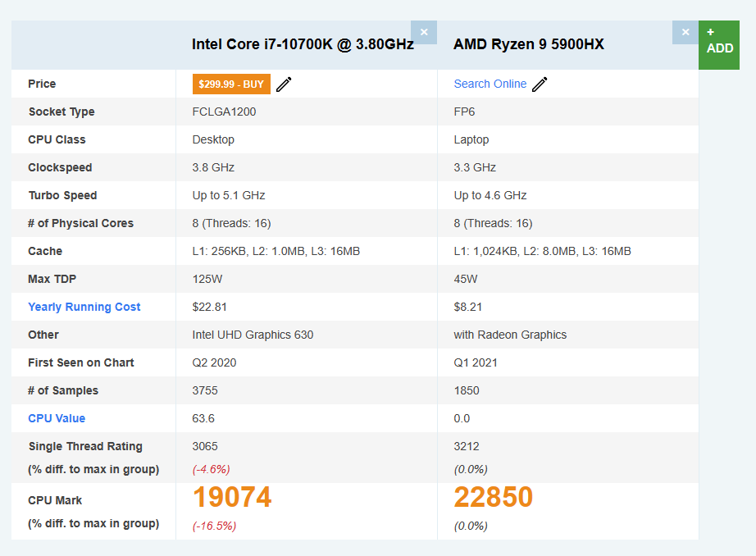The image size is (756, 556).
Task: Click the First Seen on Chart label
Action: [81, 363]
